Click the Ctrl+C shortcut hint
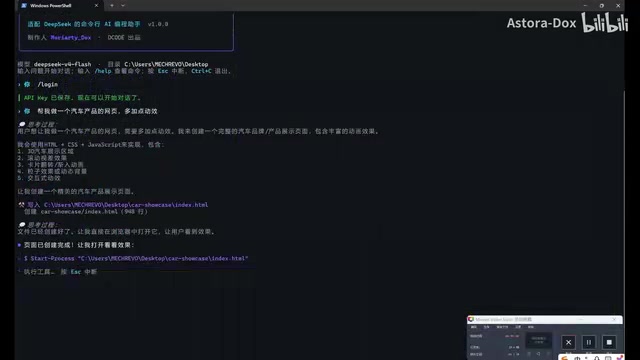Viewport: 640px width, 360px height. (x=201, y=71)
